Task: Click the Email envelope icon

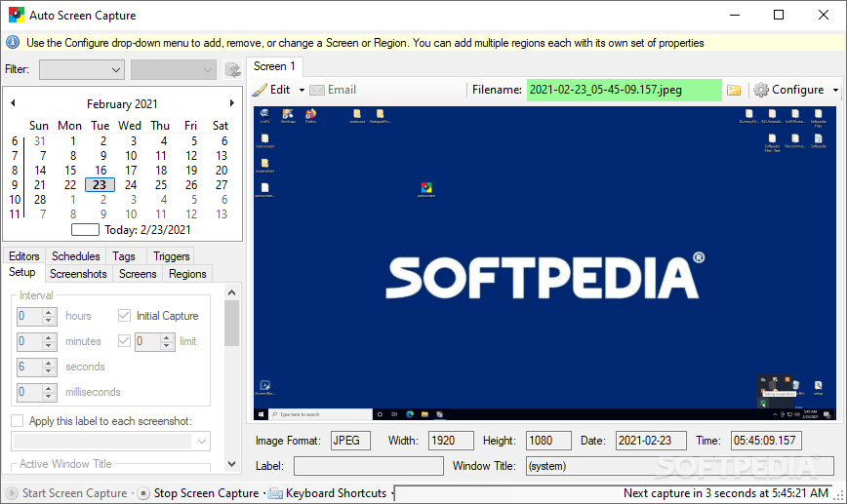Action: [x=317, y=90]
